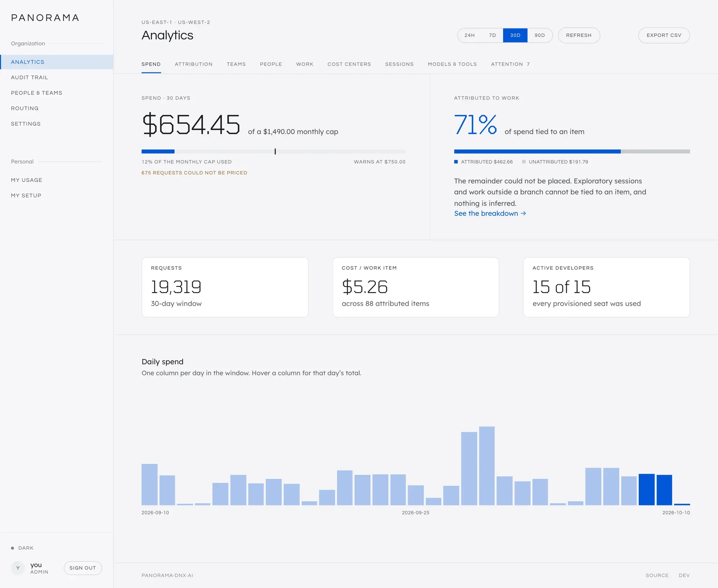Screen dimensions: 718x588
Task: Open Analytics in the sidebar
Action: coord(57,62)
